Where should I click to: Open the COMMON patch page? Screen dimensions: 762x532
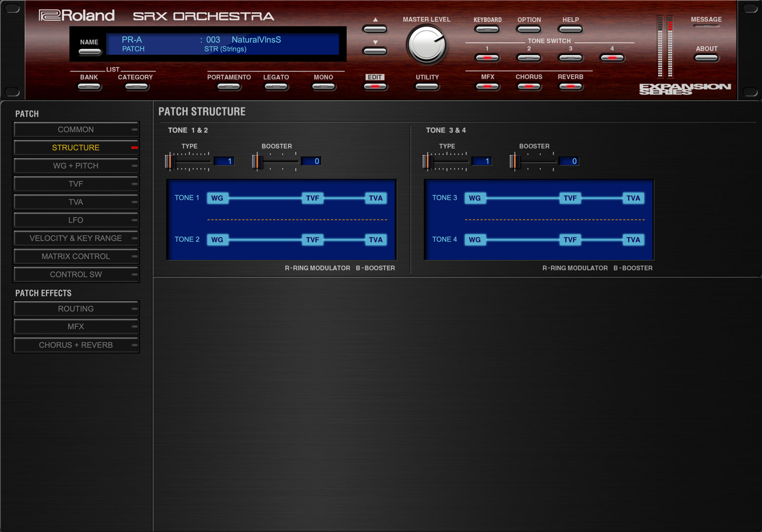tap(76, 130)
